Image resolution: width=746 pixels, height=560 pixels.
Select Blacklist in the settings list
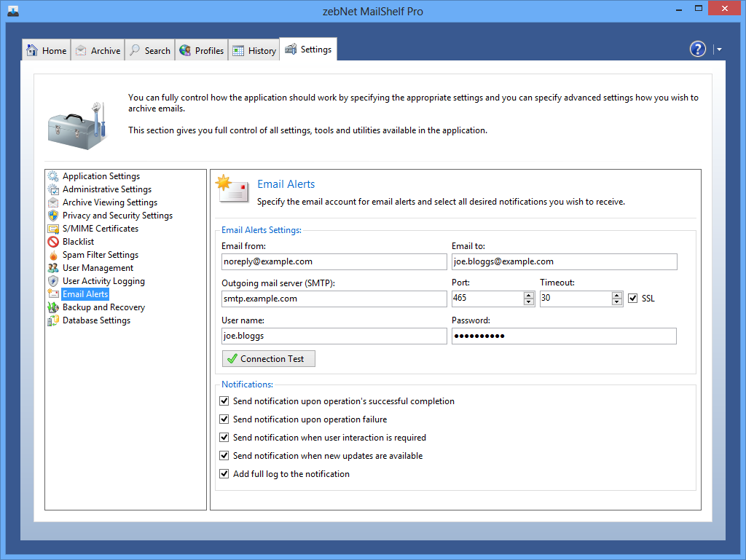pos(79,242)
